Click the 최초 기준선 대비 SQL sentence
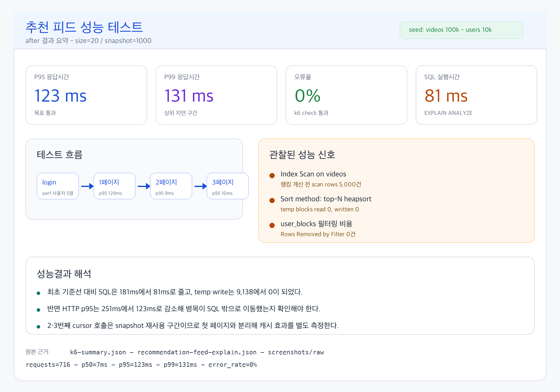The image size is (560, 392). click(175, 292)
